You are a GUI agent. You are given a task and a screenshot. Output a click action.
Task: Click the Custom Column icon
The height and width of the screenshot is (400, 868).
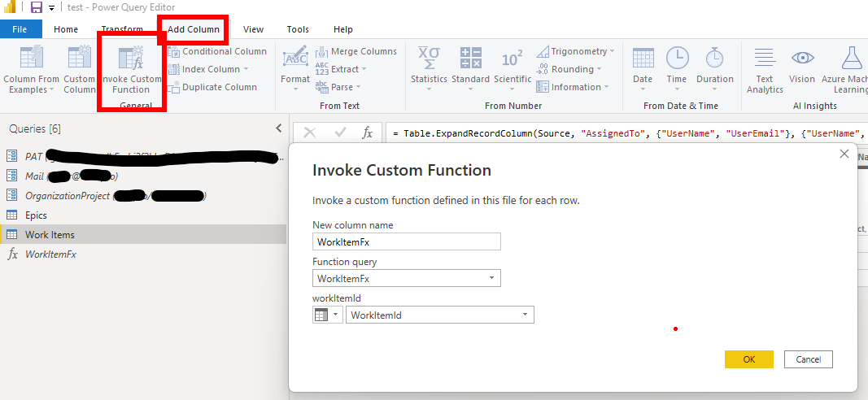pyautogui.click(x=79, y=58)
